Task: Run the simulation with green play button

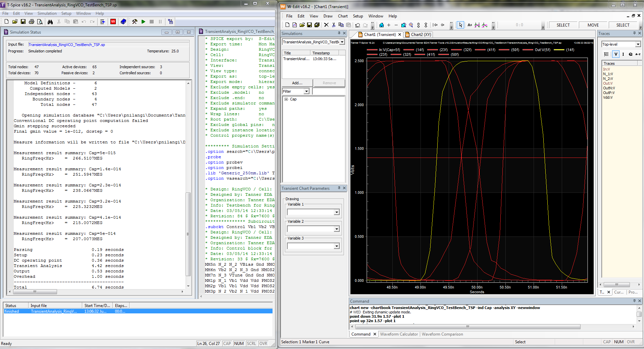Action: [143, 22]
